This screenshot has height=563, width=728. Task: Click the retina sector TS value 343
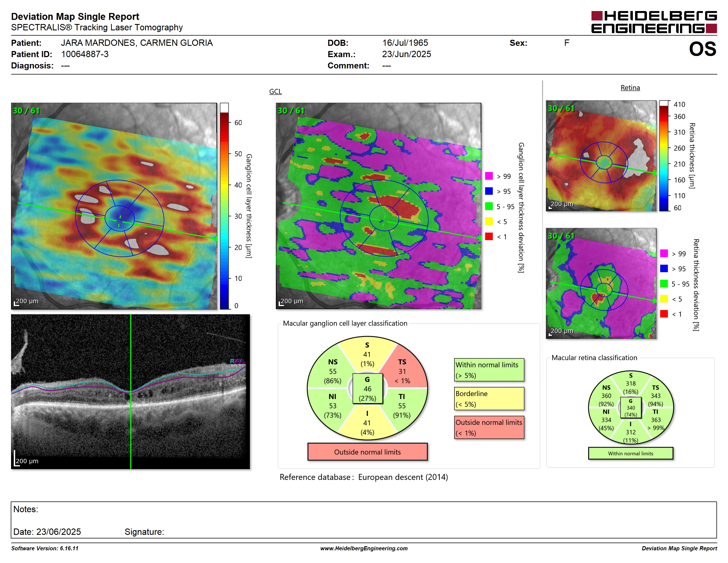click(655, 395)
